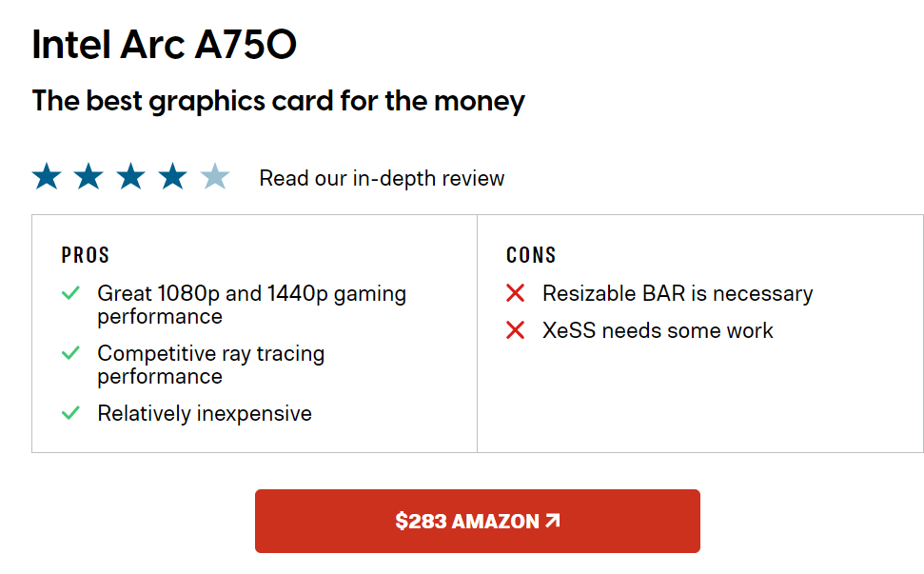The width and height of the screenshot is (924, 574).
Task: Click checkmark beside Competitive ray tracing
Action: (x=70, y=354)
